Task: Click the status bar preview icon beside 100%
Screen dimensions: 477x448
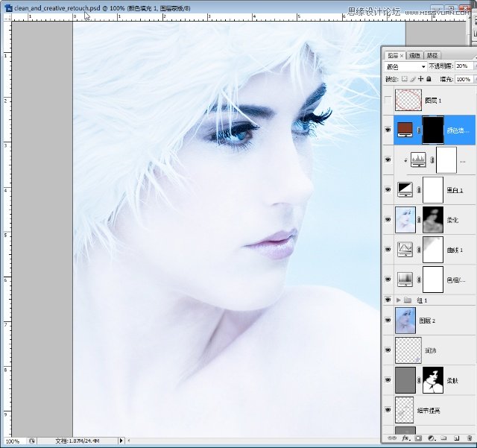Action: pyautogui.click(x=32, y=441)
